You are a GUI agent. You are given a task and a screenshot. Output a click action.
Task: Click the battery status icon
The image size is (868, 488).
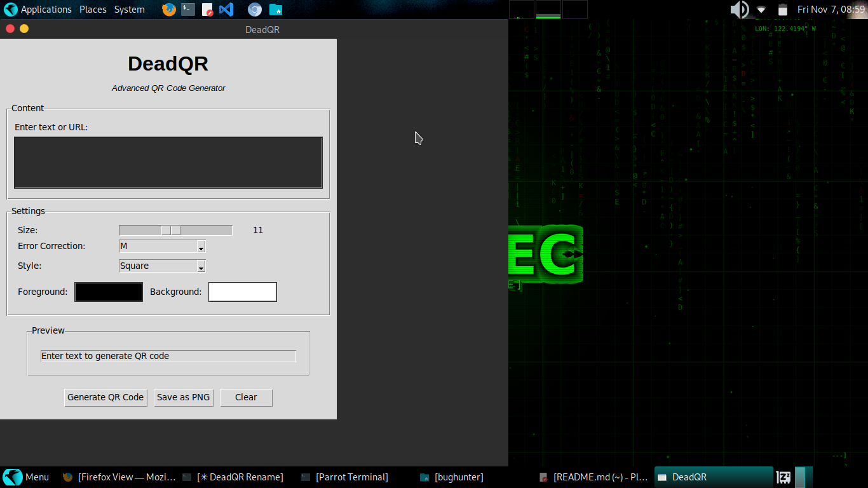click(x=783, y=10)
